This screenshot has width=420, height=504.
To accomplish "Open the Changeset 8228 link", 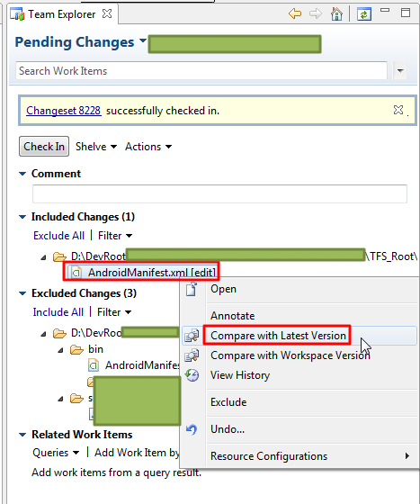I will tap(64, 111).
